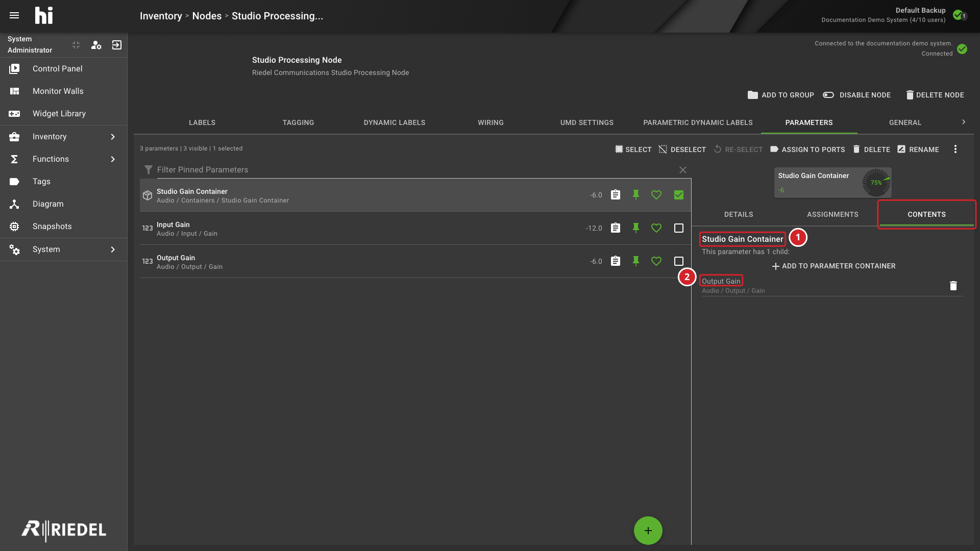Click the hi logo icon
Viewport: 980px width, 551px height.
point(44,15)
